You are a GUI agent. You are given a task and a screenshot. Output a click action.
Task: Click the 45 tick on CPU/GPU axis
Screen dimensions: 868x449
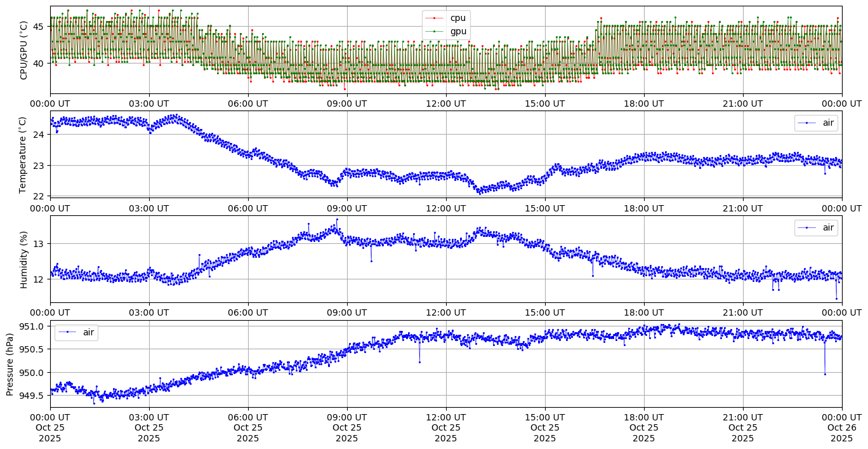tap(39, 27)
